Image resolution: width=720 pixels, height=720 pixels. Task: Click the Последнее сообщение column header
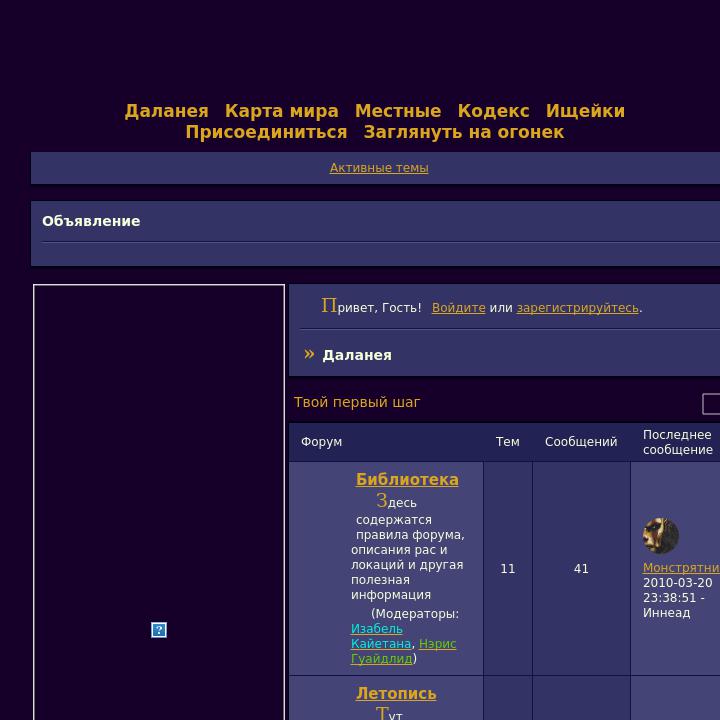[677, 442]
